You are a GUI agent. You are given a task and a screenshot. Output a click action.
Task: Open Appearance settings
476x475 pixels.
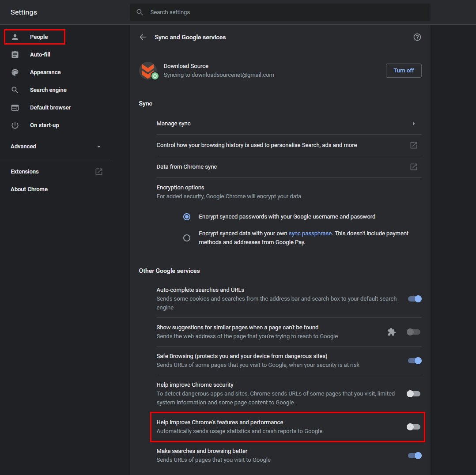[45, 72]
